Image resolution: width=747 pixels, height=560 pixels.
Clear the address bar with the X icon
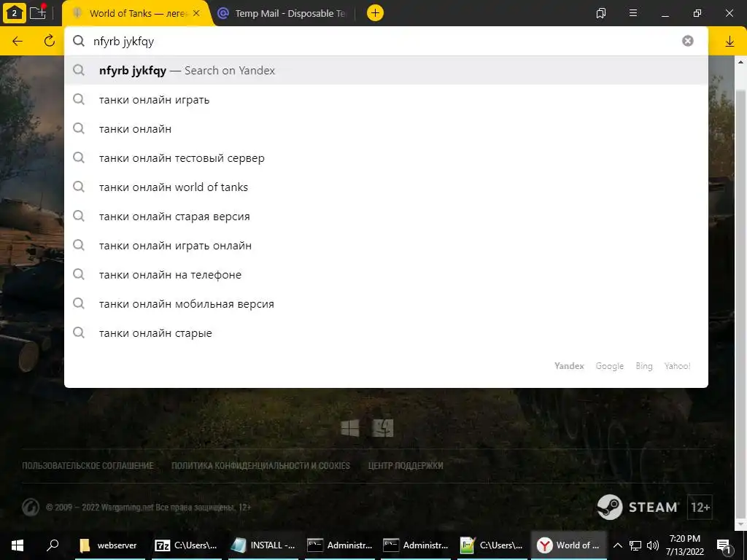point(687,41)
